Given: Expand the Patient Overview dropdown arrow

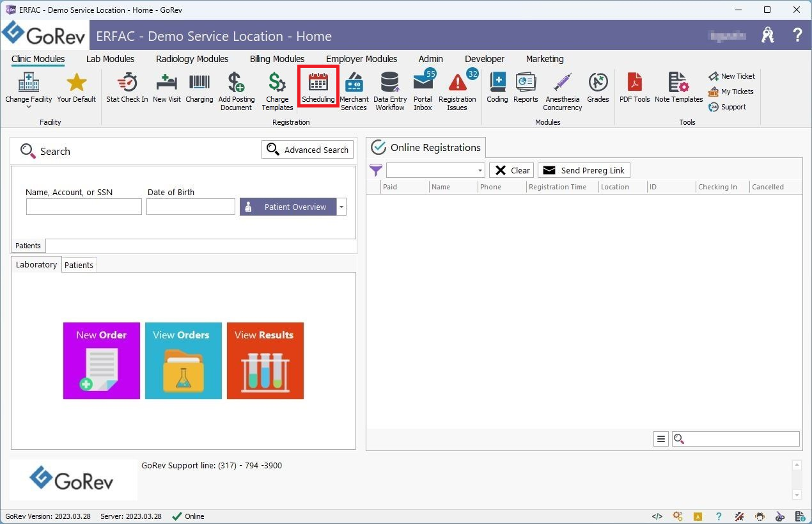Looking at the screenshot, I should (341, 207).
